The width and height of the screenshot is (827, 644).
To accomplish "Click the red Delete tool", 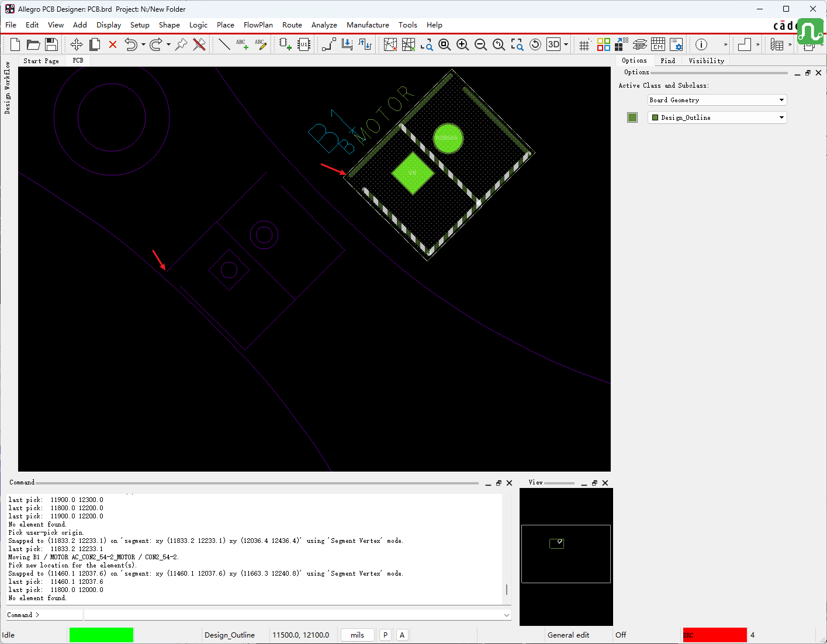I will point(113,44).
